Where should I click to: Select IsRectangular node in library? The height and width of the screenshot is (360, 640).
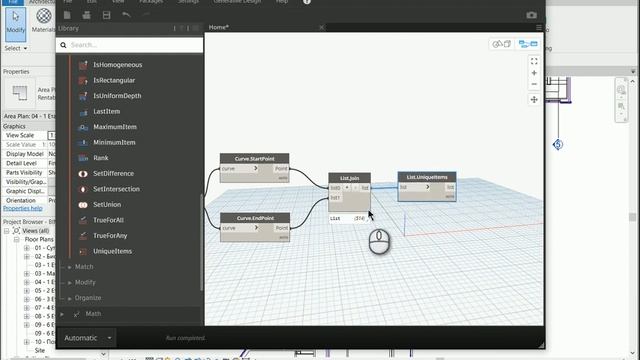tap(114, 80)
